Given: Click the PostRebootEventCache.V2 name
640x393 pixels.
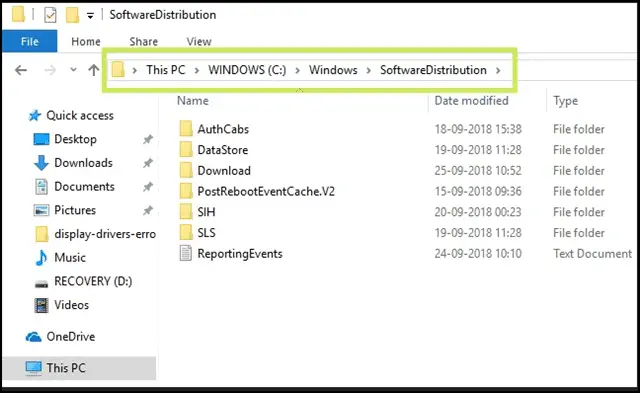Looking at the screenshot, I should 266,191.
